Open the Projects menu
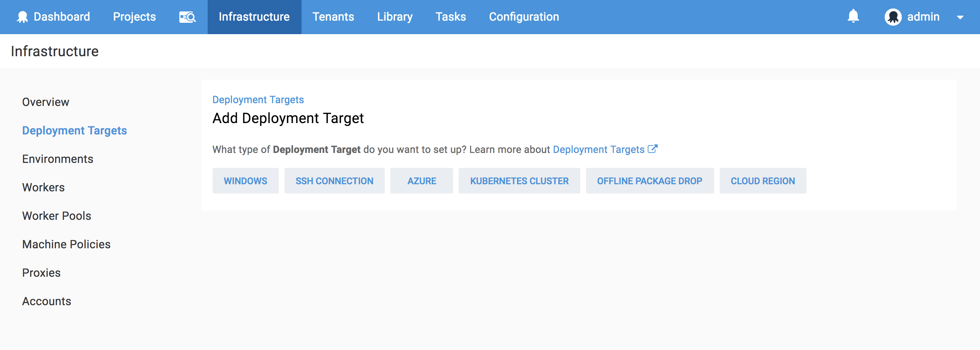Image resolution: width=980 pixels, height=350 pixels. coord(134,17)
